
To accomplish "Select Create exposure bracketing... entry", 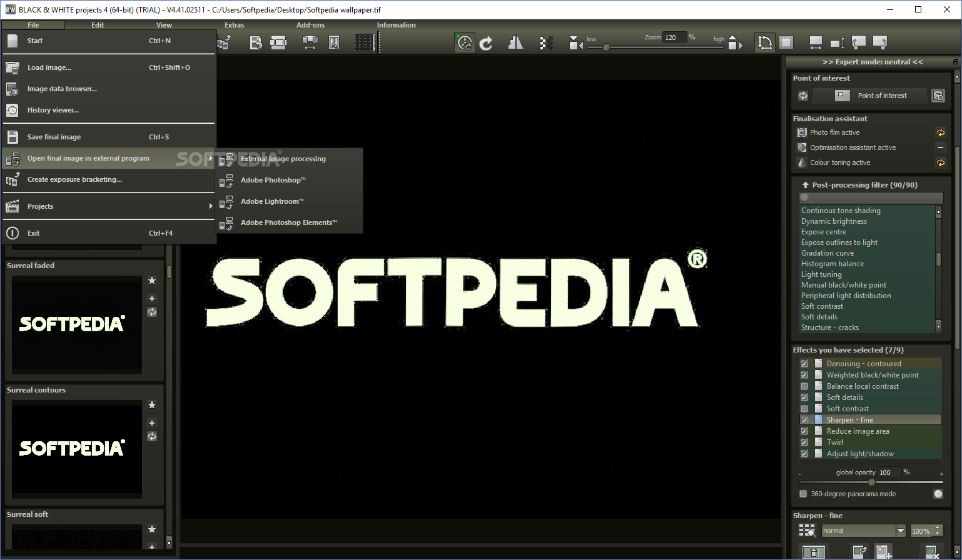I will (109, 179).
